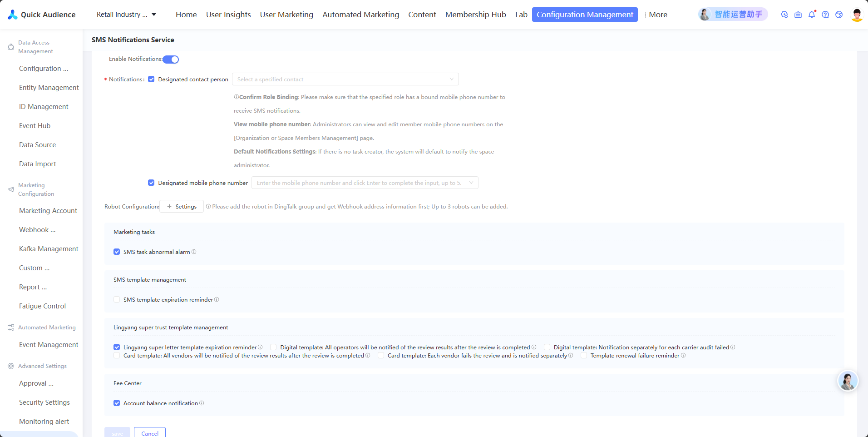868x437 pixels.
Task: Go to Fatigue Control in sidebar
Action: tap(42, 306)
